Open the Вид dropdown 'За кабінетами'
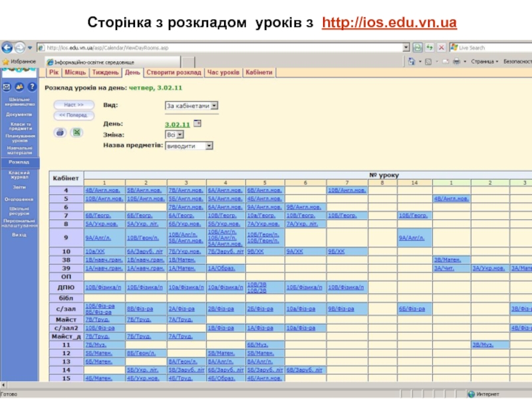 point(192,106)
